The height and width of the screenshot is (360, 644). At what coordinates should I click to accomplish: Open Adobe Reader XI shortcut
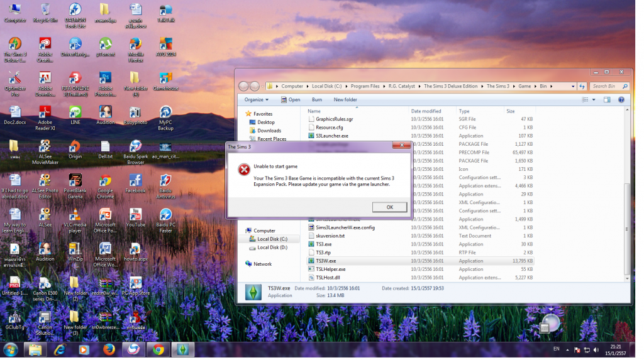pos(45,118)
